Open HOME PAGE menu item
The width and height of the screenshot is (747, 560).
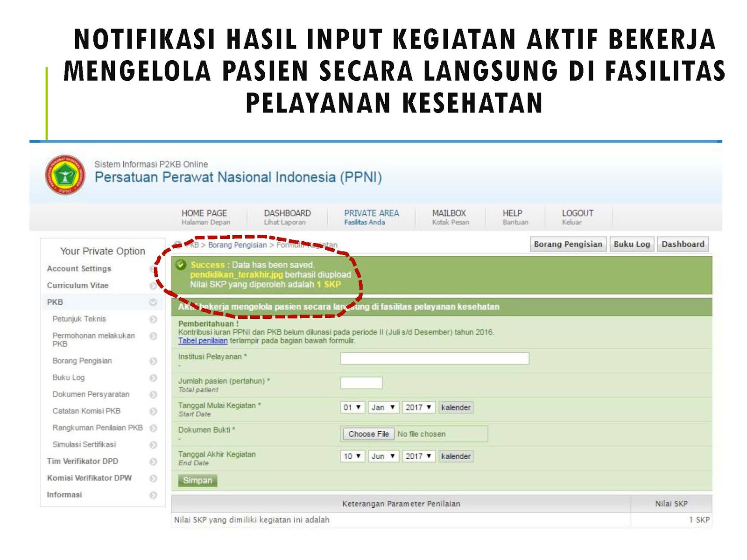205,217
